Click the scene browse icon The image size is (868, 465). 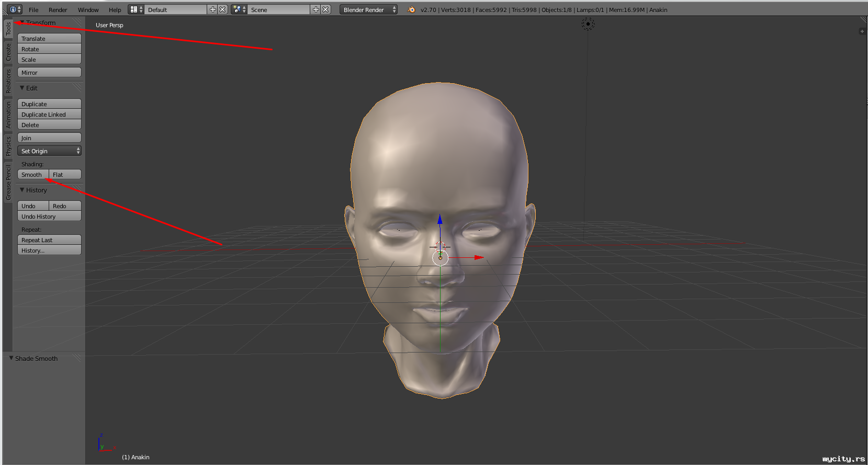point(239,9)
